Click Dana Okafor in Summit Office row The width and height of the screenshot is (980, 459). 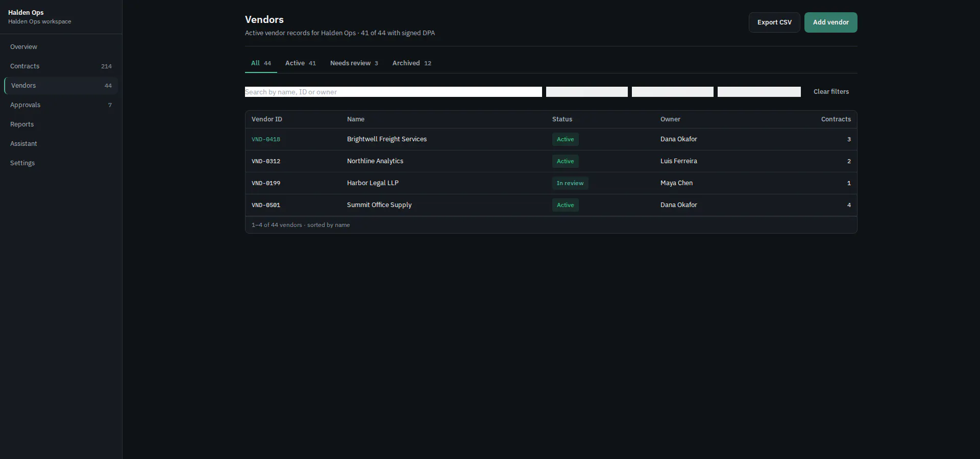point(679,205)
